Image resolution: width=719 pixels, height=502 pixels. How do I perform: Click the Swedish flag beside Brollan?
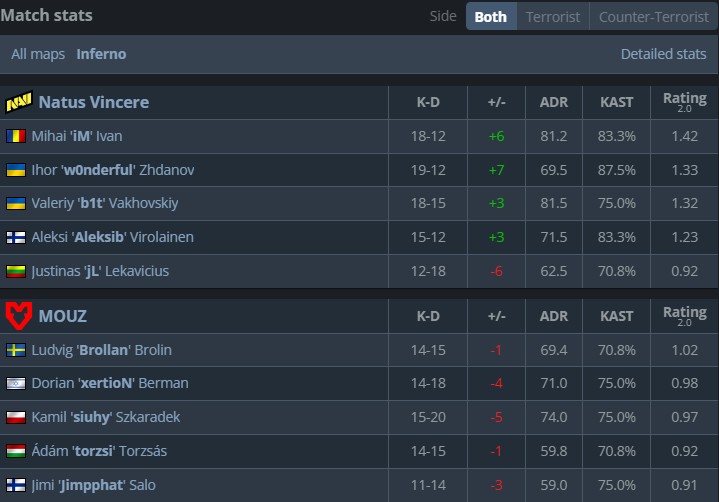click(16, 350)
